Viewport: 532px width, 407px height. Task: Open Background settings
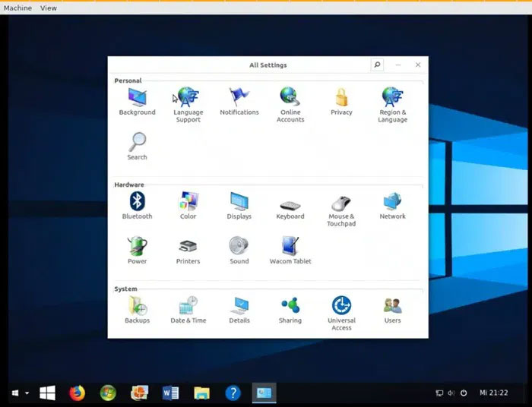137,102
